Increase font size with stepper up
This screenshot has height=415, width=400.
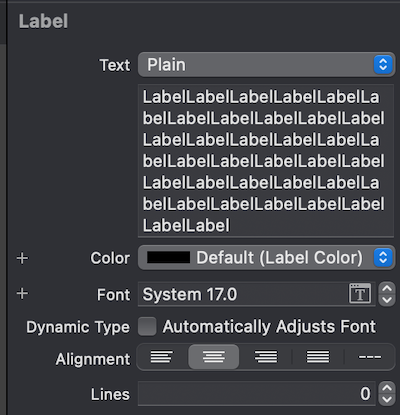click(x=387, y=288)
